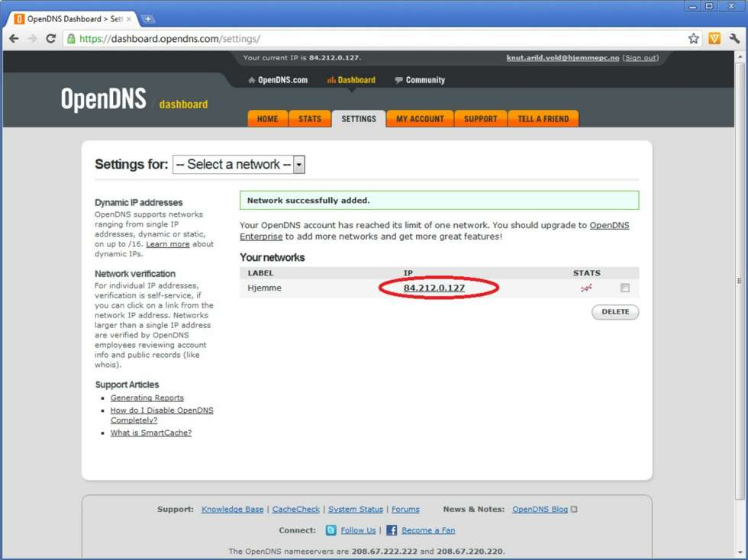Screen dimensions: 748x560
Task: Click the browser forward arrow
Action: pos(32,39)
